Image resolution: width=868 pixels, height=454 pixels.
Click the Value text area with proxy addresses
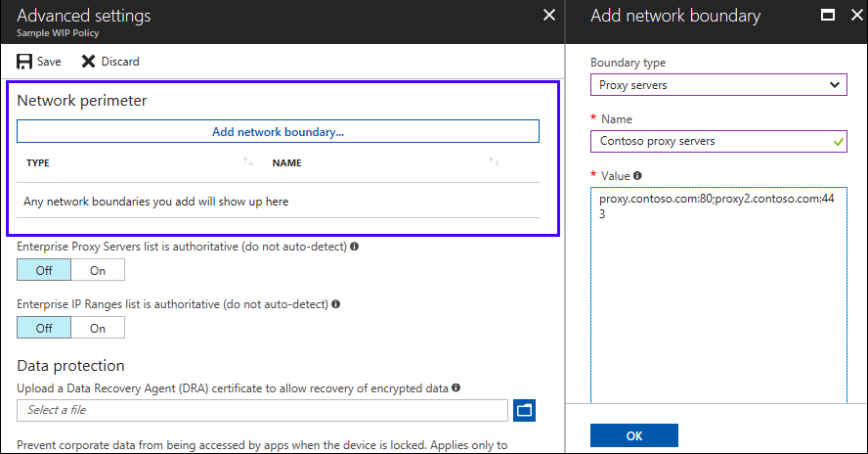pyautogui.click(x=718, y=294)
